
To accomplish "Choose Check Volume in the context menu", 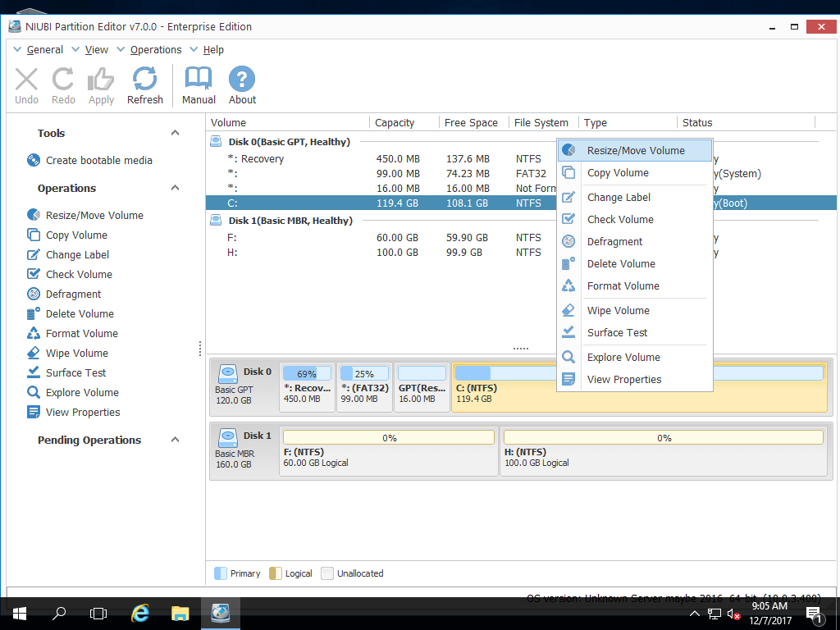I will point(635,219).
